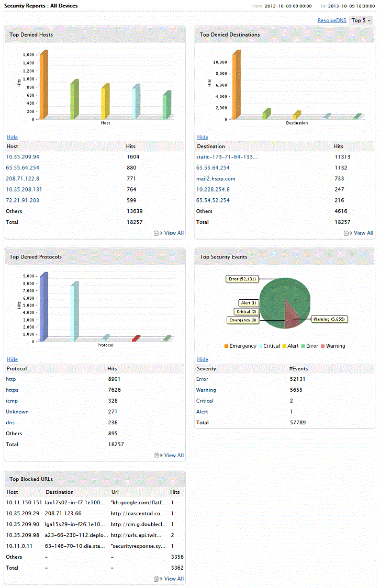Image resolution: width=380 pixels, height=588 pixels.
Task: Click export icon beside Denied Hosts View All
Action: [x=158, y=233]
